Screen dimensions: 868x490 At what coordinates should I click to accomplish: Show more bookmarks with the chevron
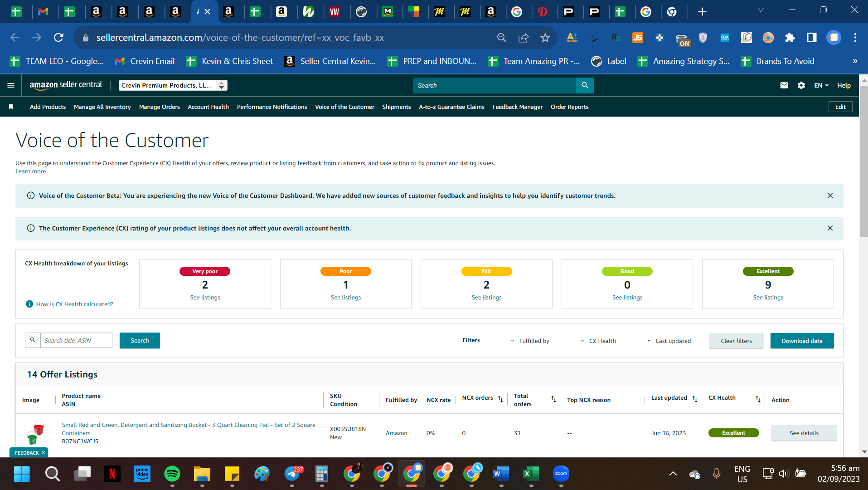click(x=855, y=61)
